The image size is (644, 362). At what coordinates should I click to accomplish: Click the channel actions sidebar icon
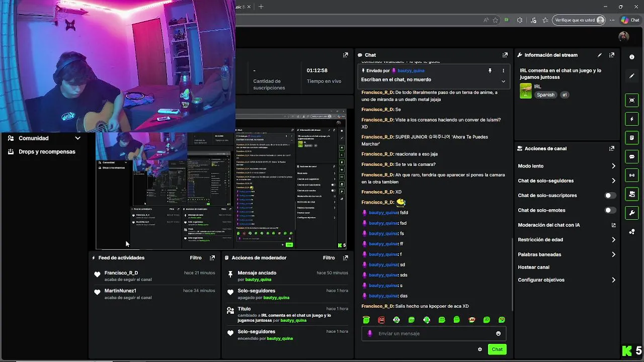[x=632, y=194]
